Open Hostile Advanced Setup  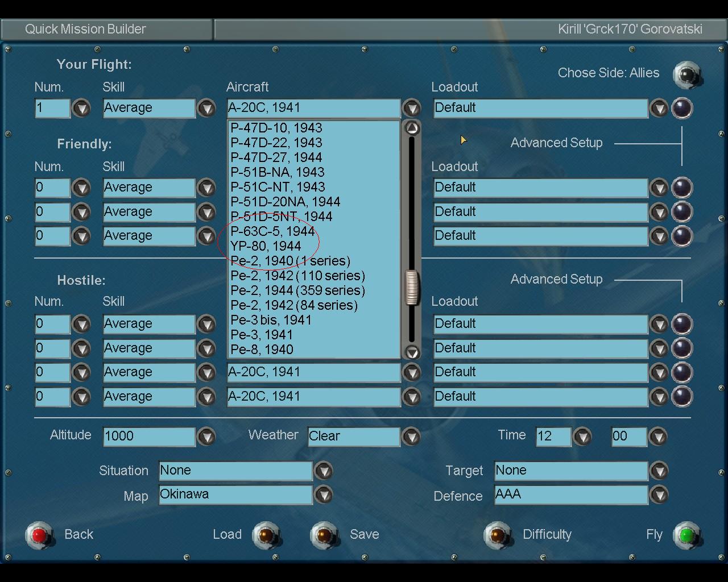[x=556, y=280]
